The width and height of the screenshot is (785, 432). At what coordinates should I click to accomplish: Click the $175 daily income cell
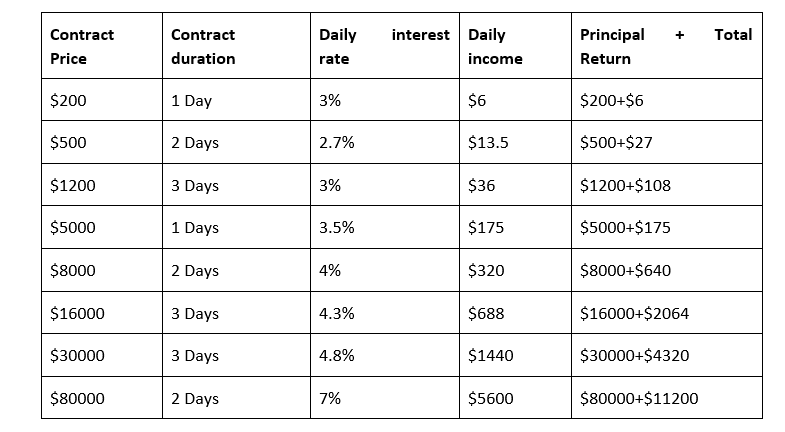tap(485, 228)
